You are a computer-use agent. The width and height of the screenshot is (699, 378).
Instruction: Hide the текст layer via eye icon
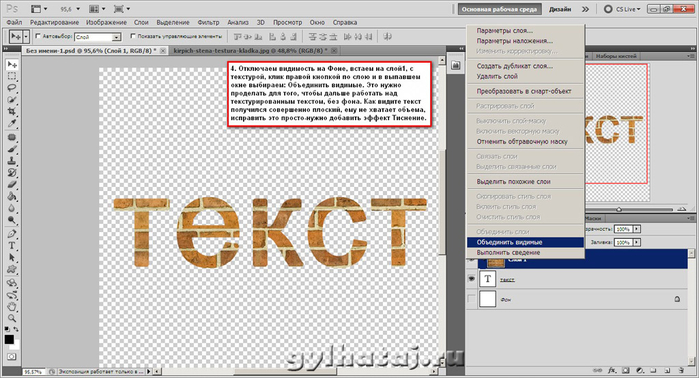(471, 279)
